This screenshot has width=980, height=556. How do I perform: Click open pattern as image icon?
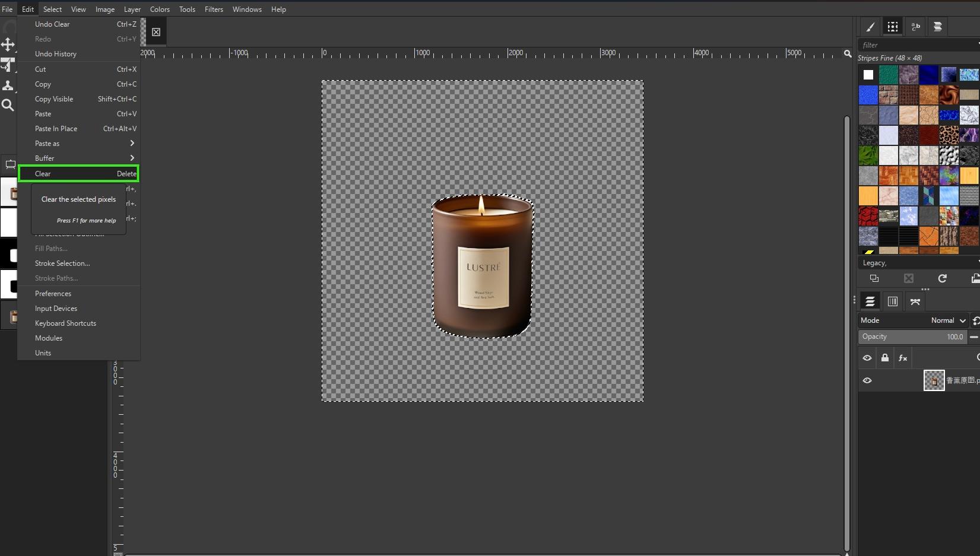click(975, 278)
